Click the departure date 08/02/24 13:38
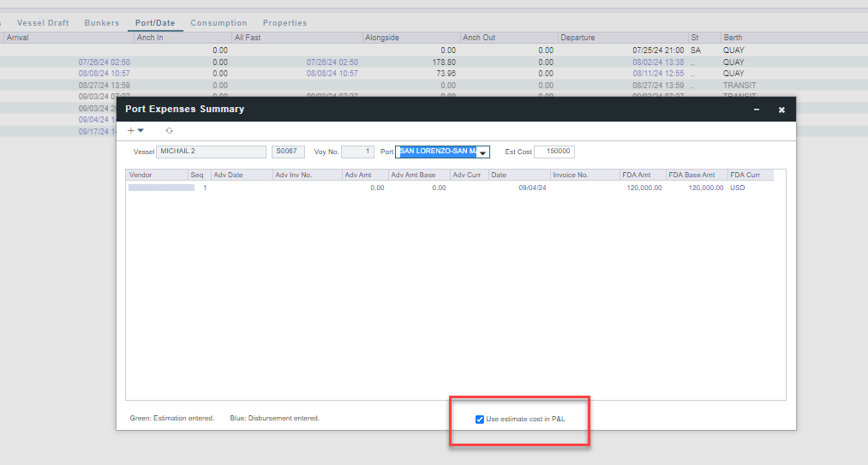Viewport: 868px width, 465px height. coord(658,63)
